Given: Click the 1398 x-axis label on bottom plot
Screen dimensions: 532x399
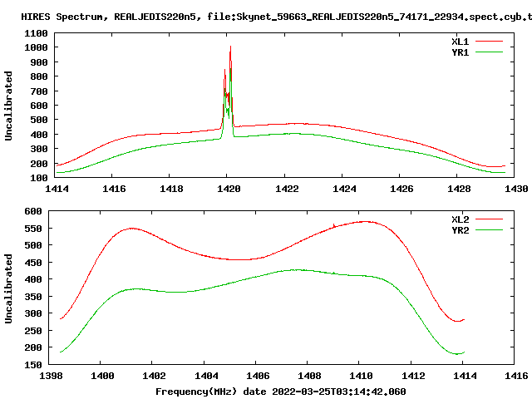Looking at the screenshot, I should (51, 376).
